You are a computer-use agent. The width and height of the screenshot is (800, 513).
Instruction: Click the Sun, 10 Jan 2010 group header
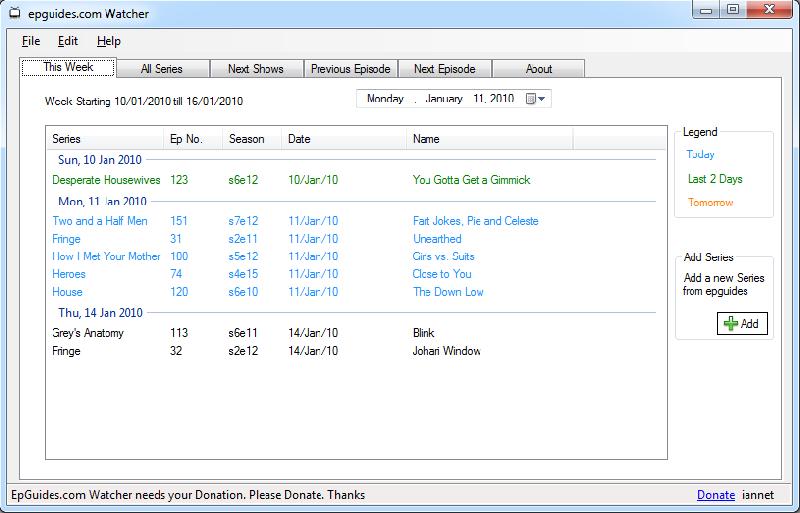[100, 160]
